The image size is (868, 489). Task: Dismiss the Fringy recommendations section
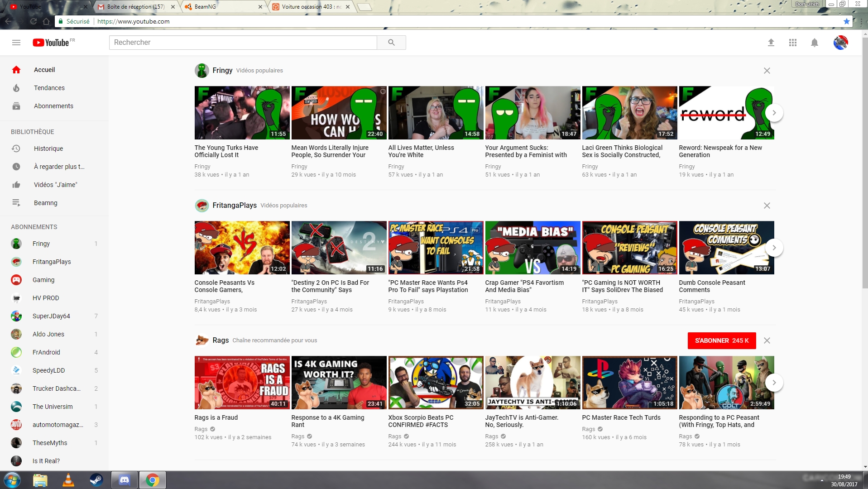(767, 71)
